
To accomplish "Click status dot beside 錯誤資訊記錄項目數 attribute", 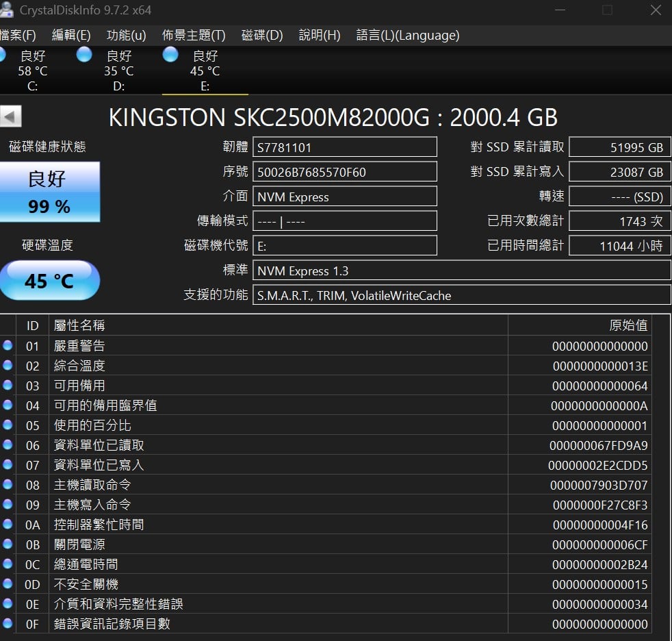I will [x=8, y=624].
